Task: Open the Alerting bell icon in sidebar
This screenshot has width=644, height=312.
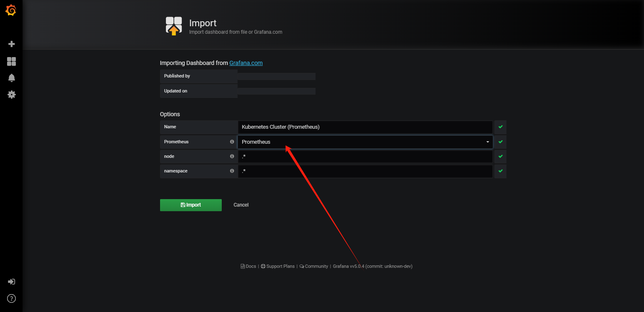Action: coord(12,78)
